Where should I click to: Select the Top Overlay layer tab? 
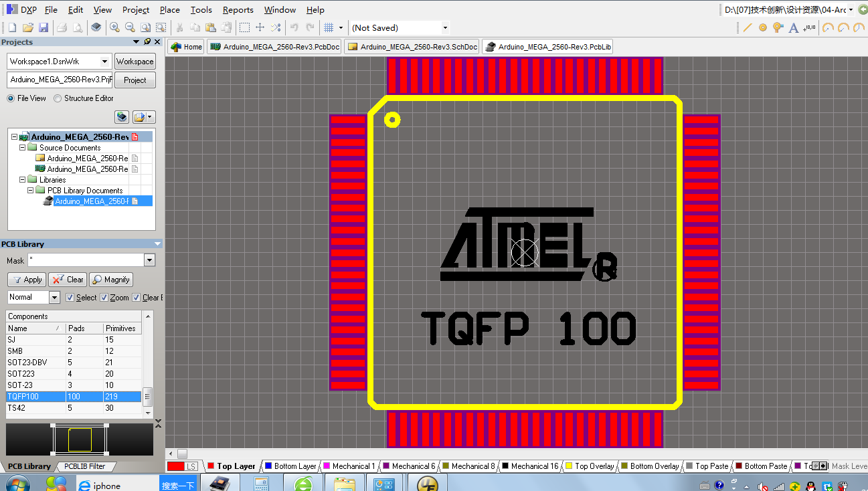[590, 466]
